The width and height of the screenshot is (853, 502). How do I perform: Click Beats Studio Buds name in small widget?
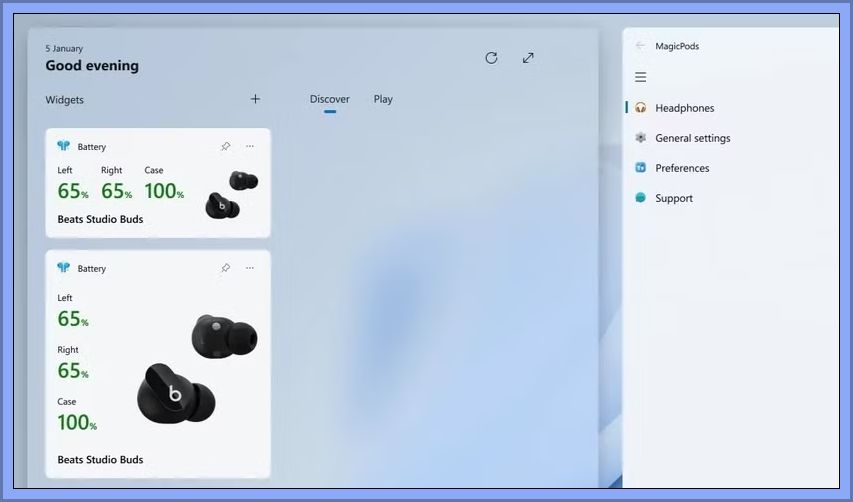click(x=100, y=219)
